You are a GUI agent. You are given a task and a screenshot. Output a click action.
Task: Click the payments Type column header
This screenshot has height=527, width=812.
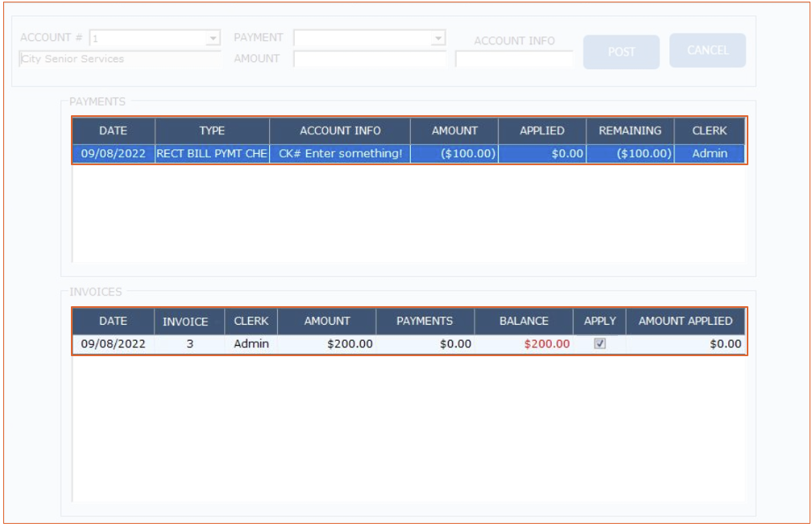tap(212, 131)
